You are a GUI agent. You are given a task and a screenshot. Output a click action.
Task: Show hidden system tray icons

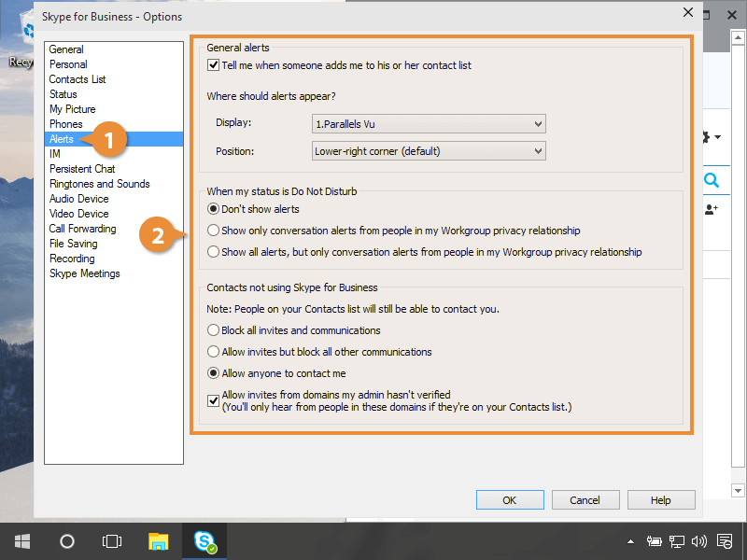click(x=631, y=540)
